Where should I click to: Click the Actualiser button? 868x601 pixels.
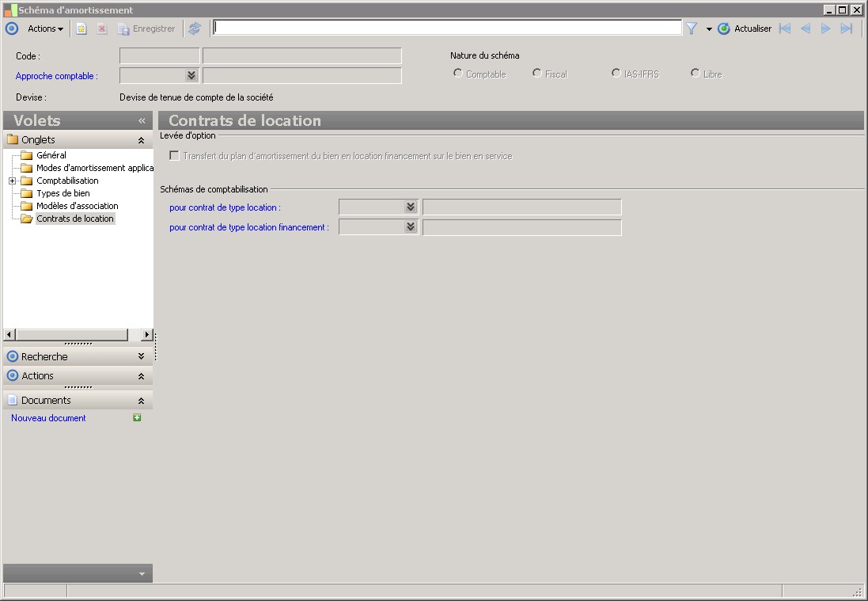point(745,29)
